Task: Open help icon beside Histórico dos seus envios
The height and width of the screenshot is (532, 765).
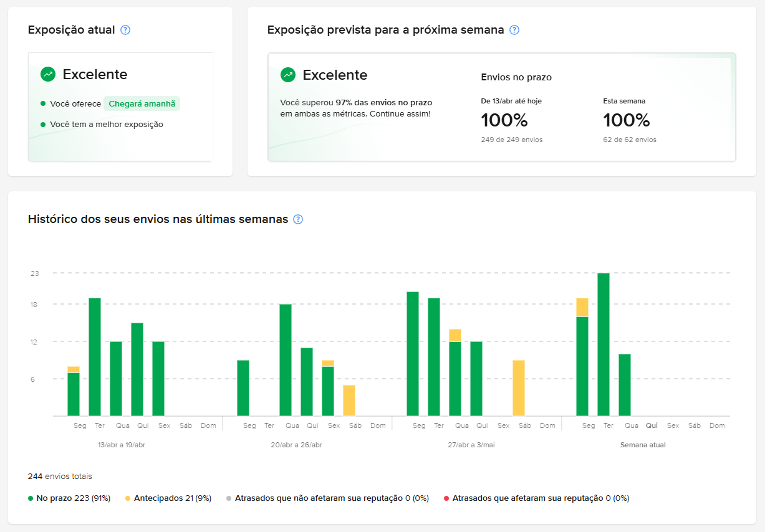Action: [298, 219]
